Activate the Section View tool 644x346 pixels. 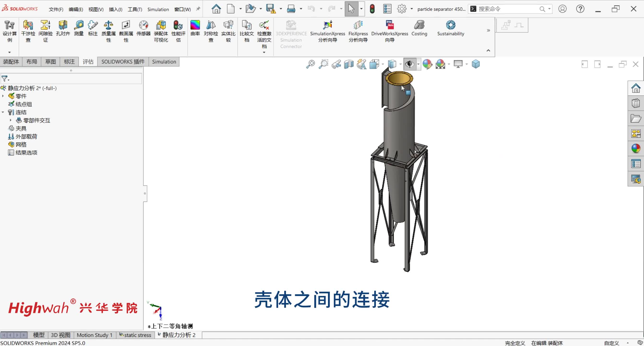click(348, 64)
